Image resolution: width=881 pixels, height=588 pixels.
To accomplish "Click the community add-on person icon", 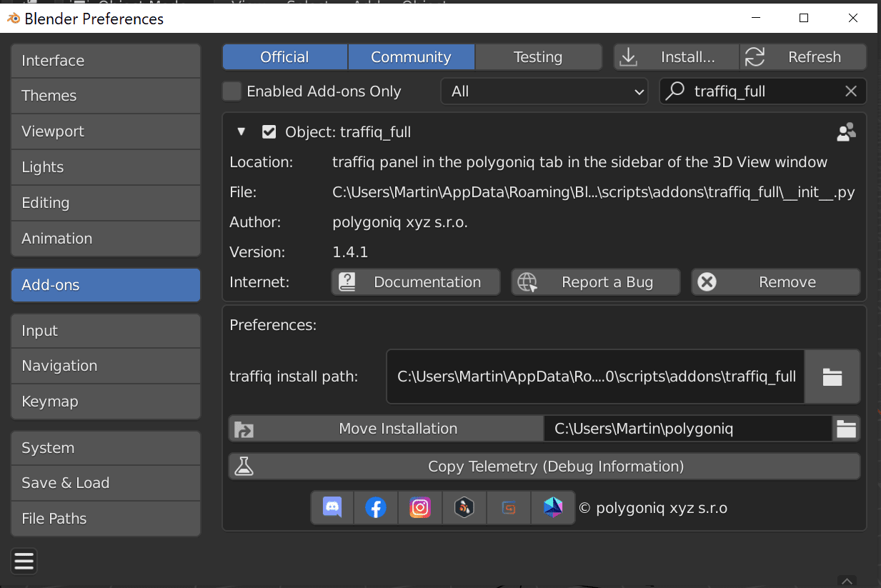I will 846,131.
